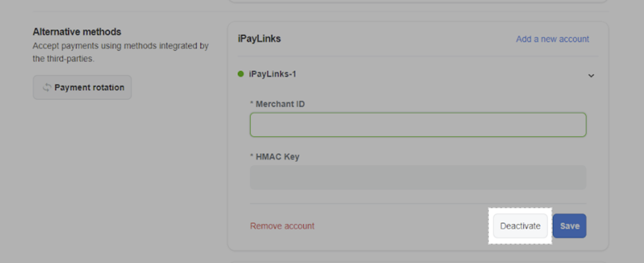Select the iPayLinks-1 account row title
644x263 pixels.
click(x=273, y=74)
